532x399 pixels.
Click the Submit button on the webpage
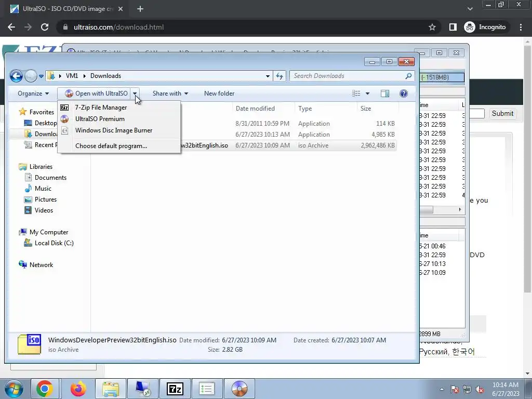[502, 114]
